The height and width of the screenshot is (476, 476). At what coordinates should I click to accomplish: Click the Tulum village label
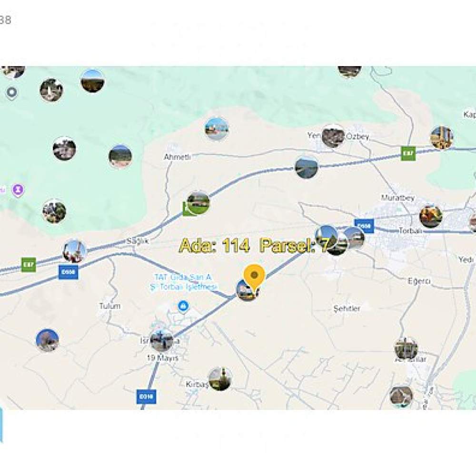pyautogui.click(x=109, y=306)
